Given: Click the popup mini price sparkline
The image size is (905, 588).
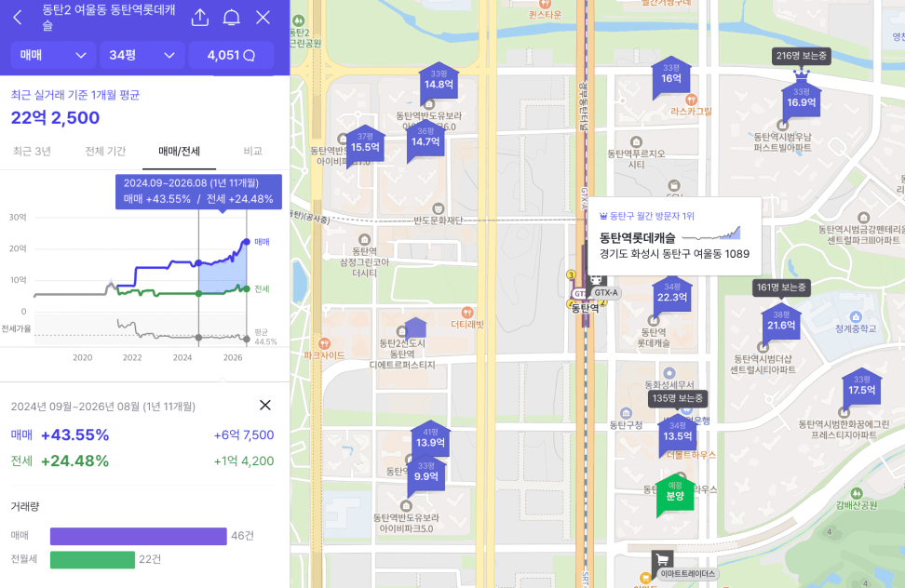Looking at the screenshot, I should point(711,234).
